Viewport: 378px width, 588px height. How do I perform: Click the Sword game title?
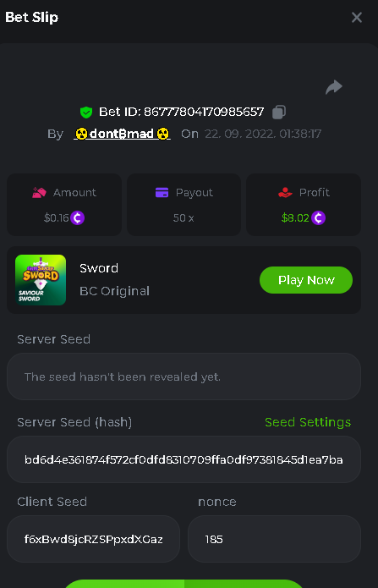tap(99, 268)
